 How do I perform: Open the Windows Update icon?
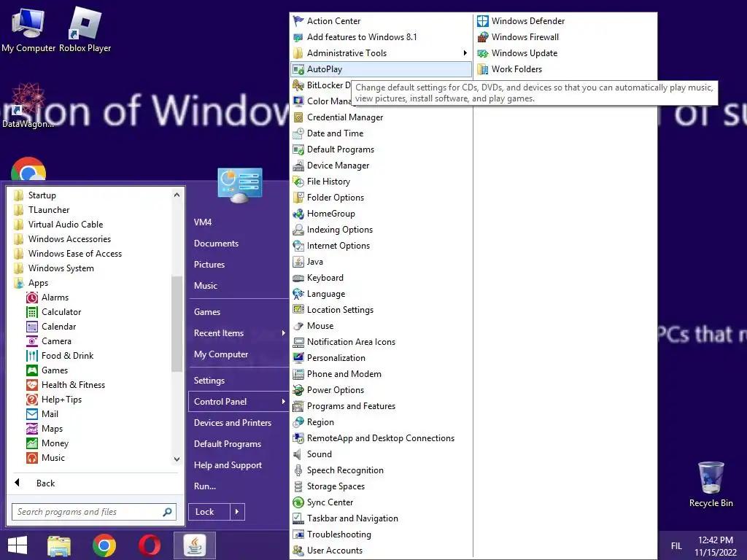tap(483, 53)
